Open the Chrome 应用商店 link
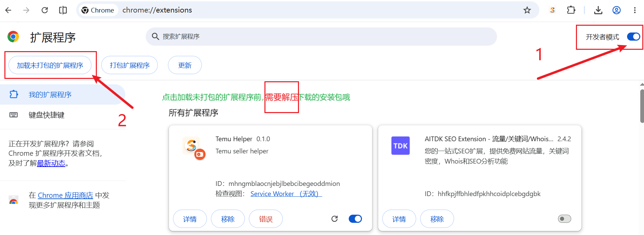The width and height of the screenshot is (644, 235). [x=65, y=195]
